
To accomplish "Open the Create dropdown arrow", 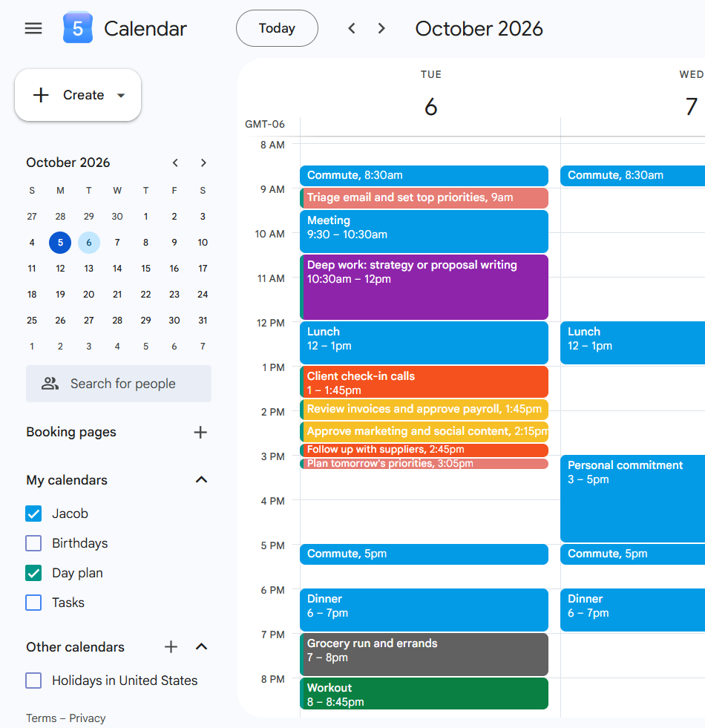I will [x=121, y=96].
